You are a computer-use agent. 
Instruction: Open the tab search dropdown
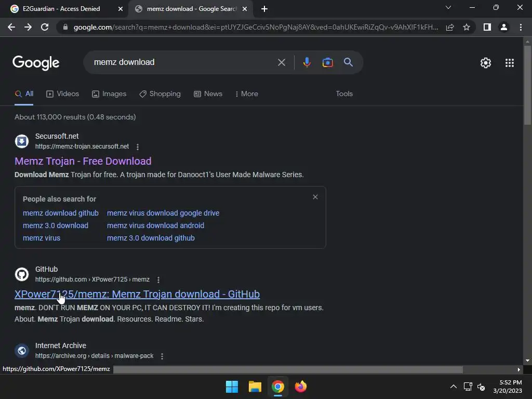[x=448, y=7]
